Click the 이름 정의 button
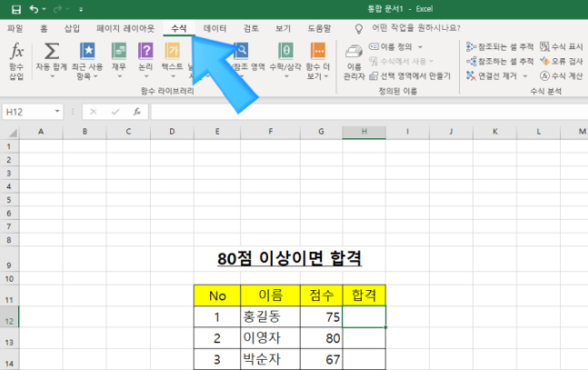 (x=391, y=47)
